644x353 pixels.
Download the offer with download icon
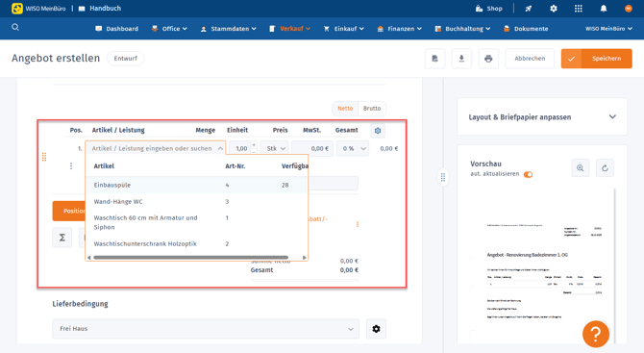461,59
